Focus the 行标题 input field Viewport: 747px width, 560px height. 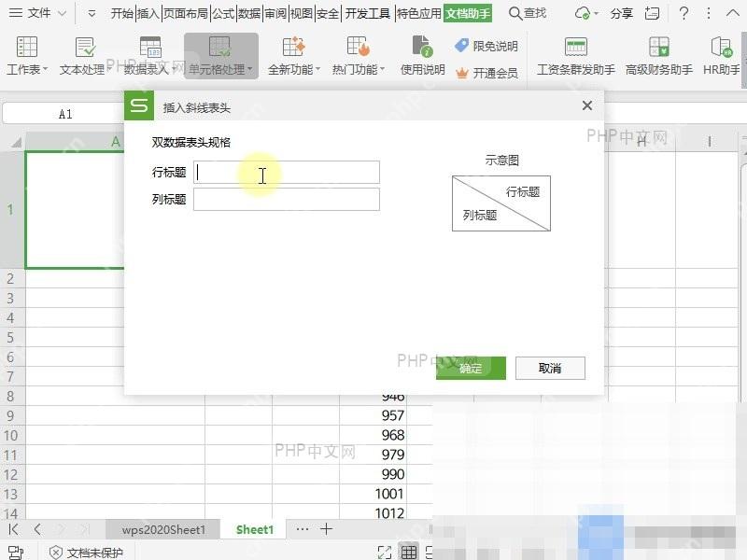click(287, 173)
